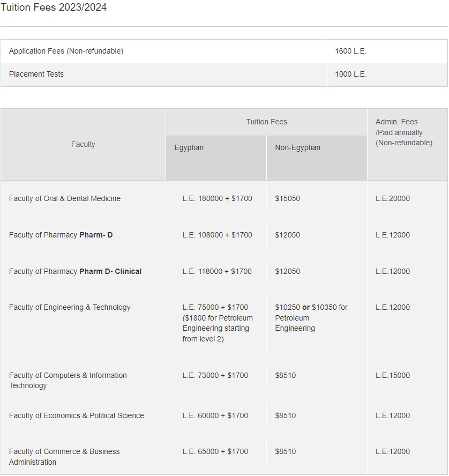Click the L.E. 118000 + $1700 fee
The height and width of the screenshot is (476, 449).
[x=217, y=271]
